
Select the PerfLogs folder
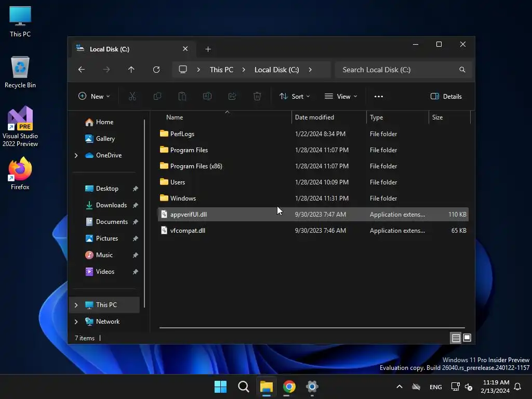pyautogui.click(x=313, y=134)
